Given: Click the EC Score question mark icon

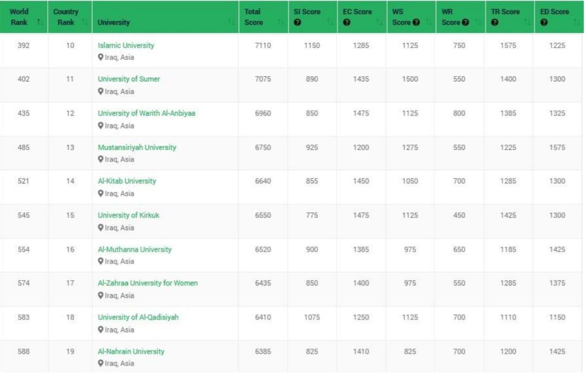Looking at the screenshot, I should point(346,22).
